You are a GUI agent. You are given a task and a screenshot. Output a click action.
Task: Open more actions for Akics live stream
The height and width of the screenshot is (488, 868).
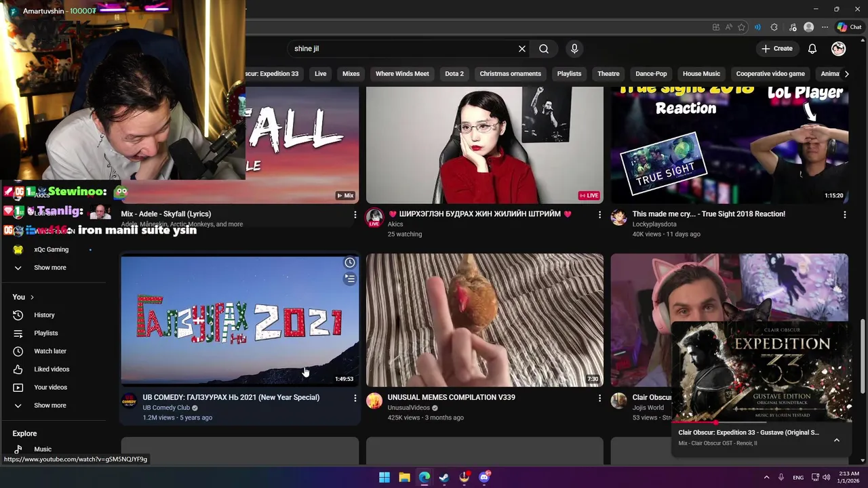[x=599, y=214]
